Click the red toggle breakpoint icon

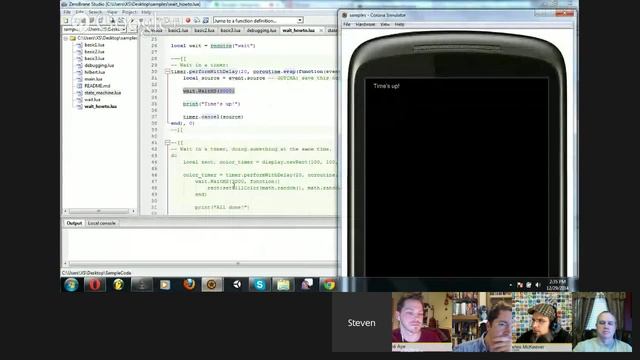coord(188,20)
